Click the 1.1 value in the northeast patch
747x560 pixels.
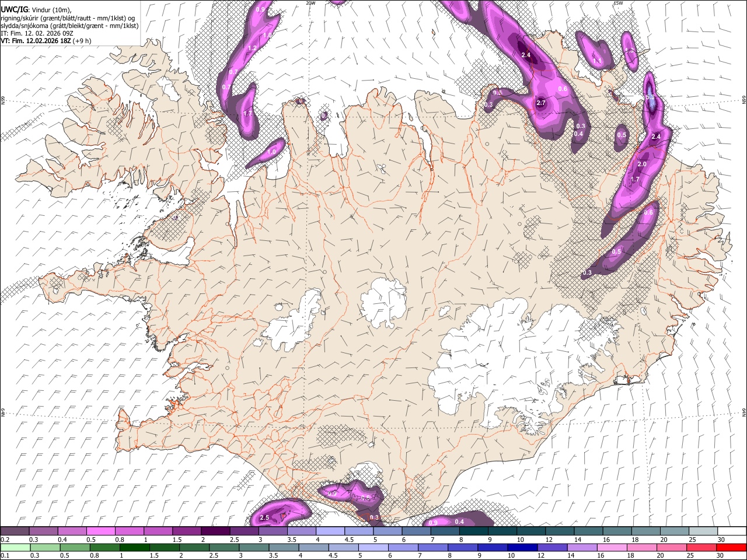[597, 61]
